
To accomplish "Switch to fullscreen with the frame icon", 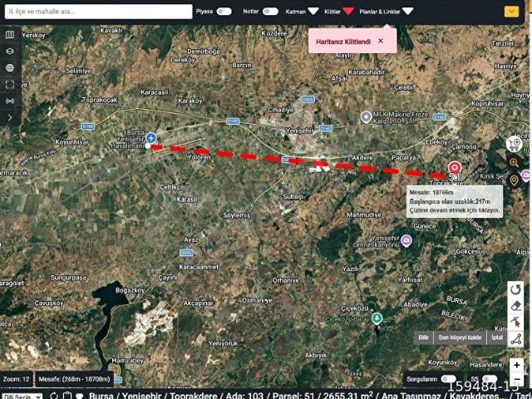I will 10,85.
